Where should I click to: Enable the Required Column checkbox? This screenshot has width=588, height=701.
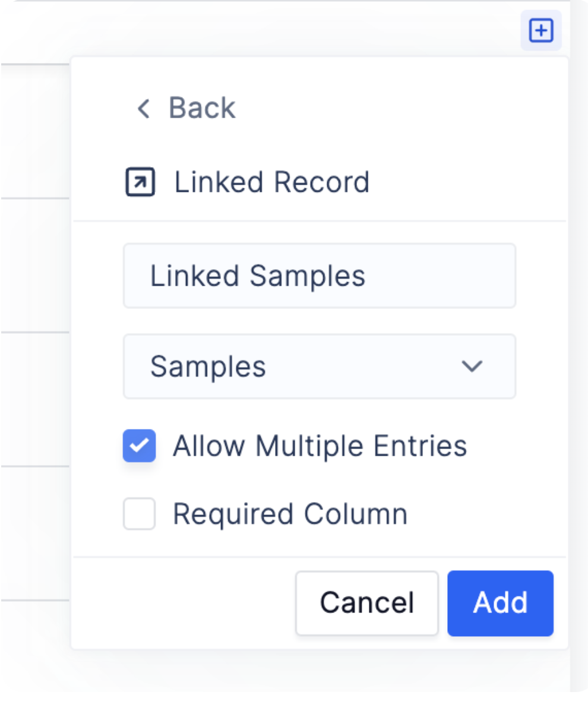pyautogui.click(x=140, y=514)
